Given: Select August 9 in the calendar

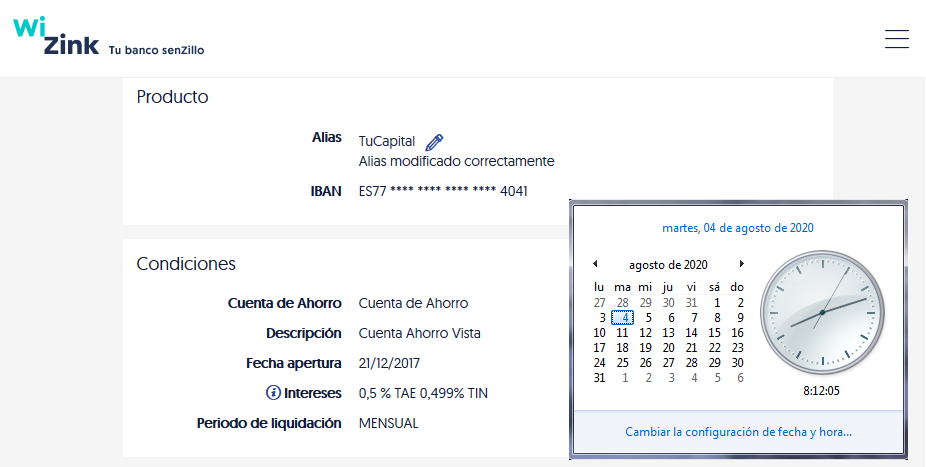Looking at the screenshot, I should [x=739, y=318].
